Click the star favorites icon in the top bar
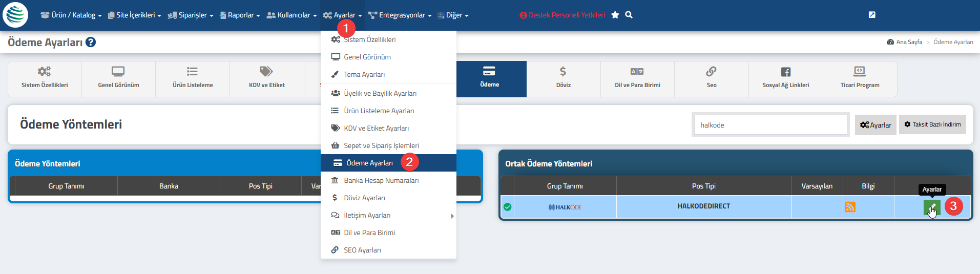The height and width of the screenshot is (274, 980). click(x=615, y=15)
